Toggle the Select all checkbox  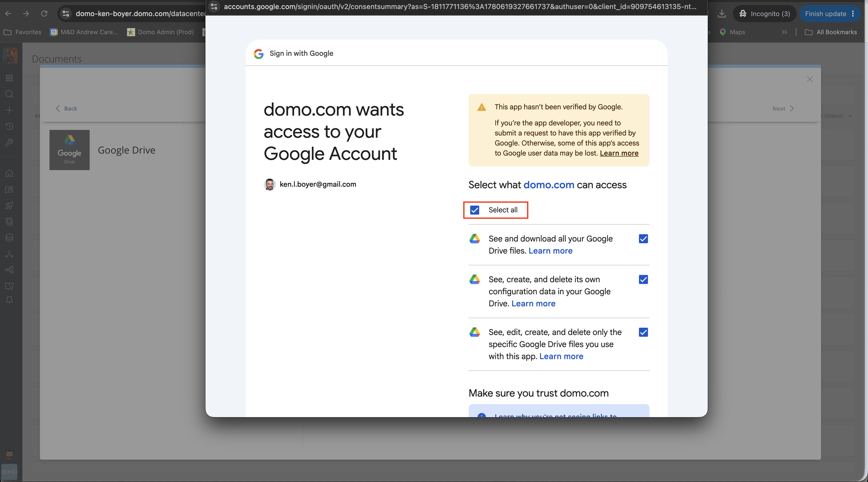pyautogui.click(x=474, y=210)
